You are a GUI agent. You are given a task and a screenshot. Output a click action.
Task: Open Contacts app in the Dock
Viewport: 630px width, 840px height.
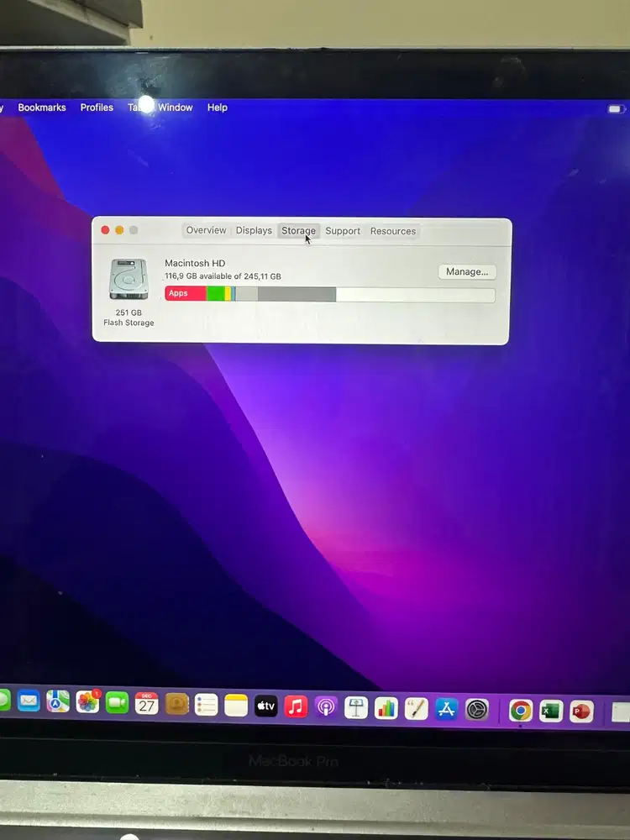[x=176, y=704]
